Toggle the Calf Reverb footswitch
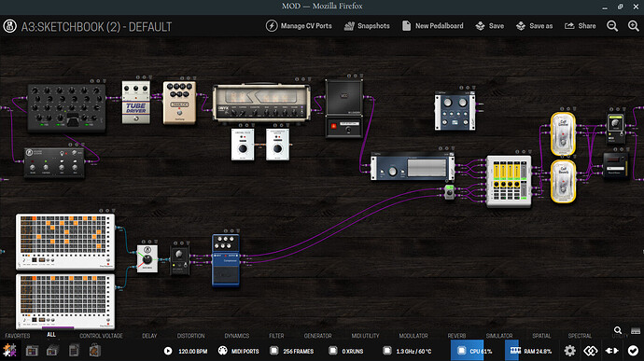 pyautogui.click(x=563, y=190)
